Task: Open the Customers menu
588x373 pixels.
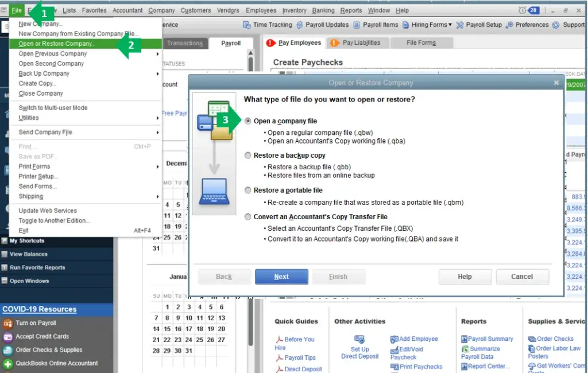Action: tap(195, 10)
